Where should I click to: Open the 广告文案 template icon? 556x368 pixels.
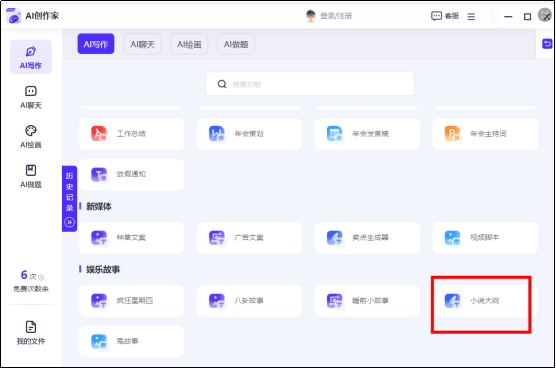coord(217,238)
